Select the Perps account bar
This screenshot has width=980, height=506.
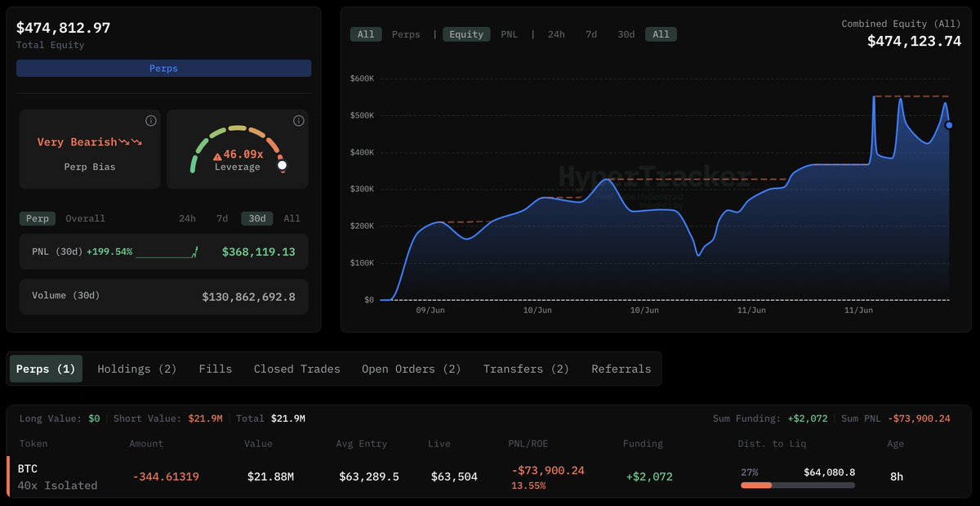click(x=163, y=69)
